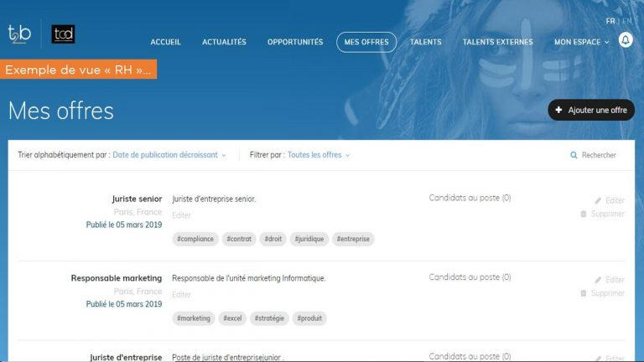Open Talents externes section
Viewport: 644px width, 362px height.
point(498,42)
